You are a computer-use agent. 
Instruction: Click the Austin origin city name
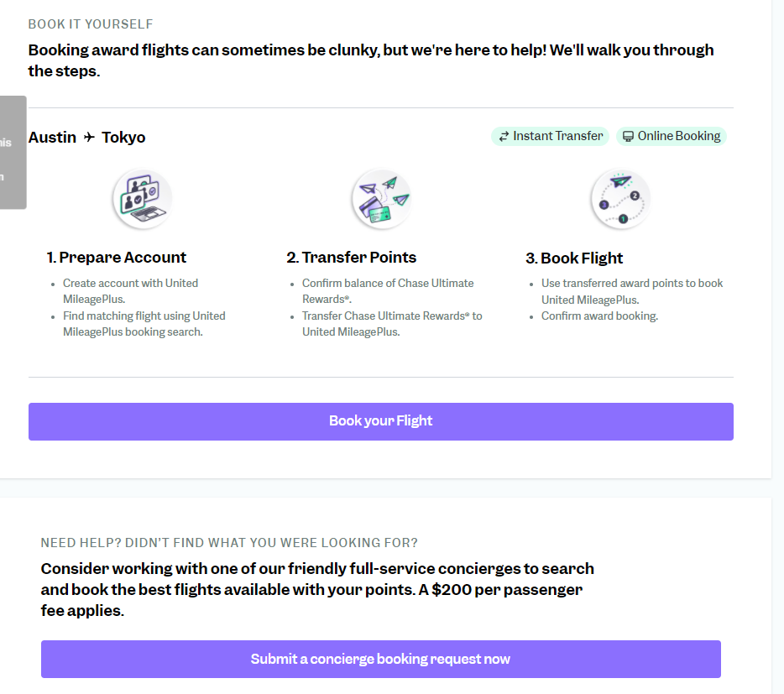(x=52, y=138)
